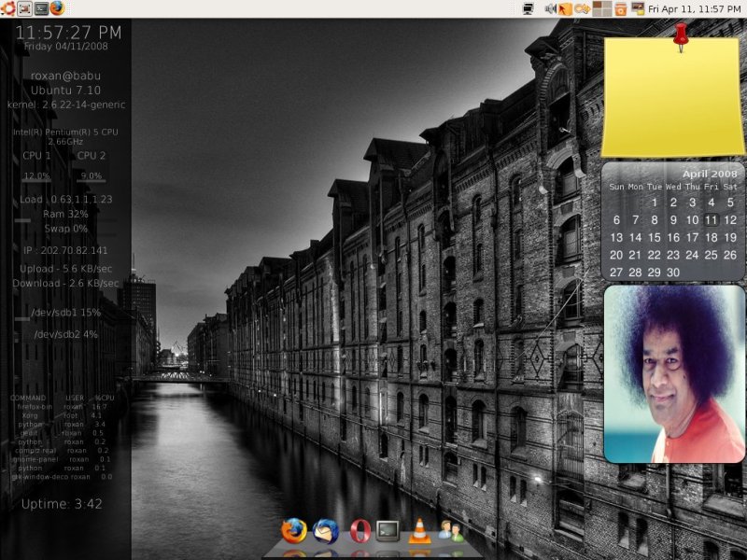
Task: Open the volume speaker applet
Action: click(550, 8)
